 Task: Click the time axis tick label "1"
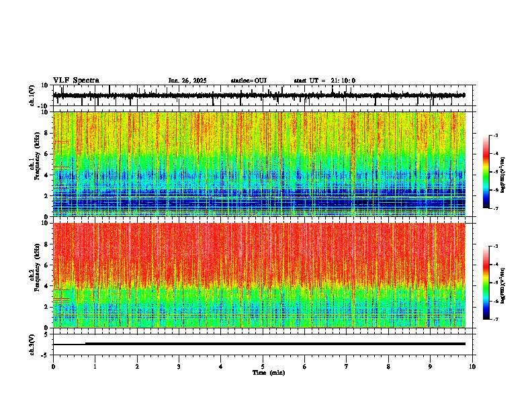(x=95, y=367)
